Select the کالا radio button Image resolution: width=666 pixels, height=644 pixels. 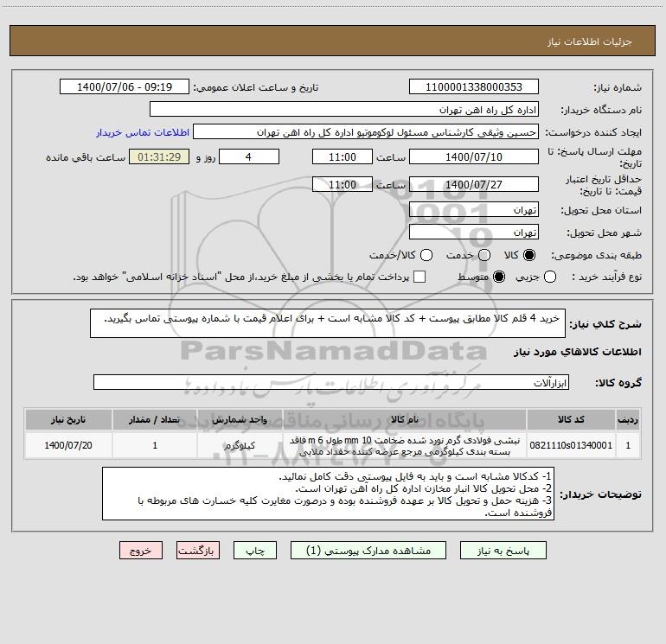529,255
